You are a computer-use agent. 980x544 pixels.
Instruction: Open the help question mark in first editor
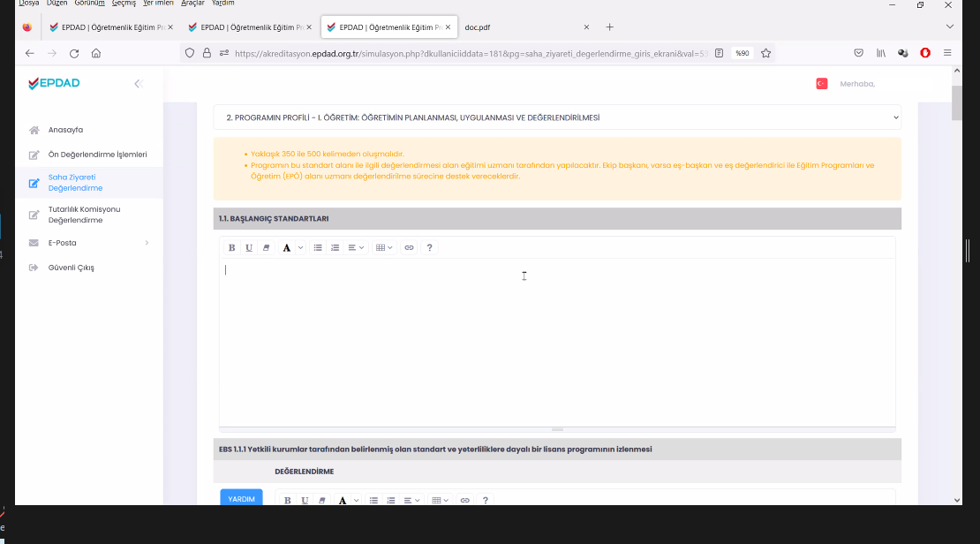pyautogui.click(x=430, y=248)
